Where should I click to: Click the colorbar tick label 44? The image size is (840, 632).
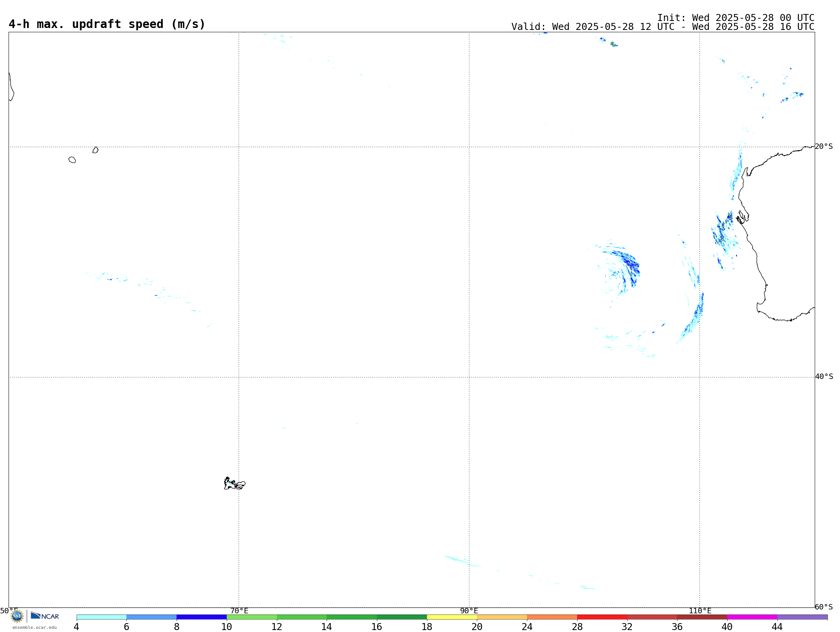coord(777,627)
